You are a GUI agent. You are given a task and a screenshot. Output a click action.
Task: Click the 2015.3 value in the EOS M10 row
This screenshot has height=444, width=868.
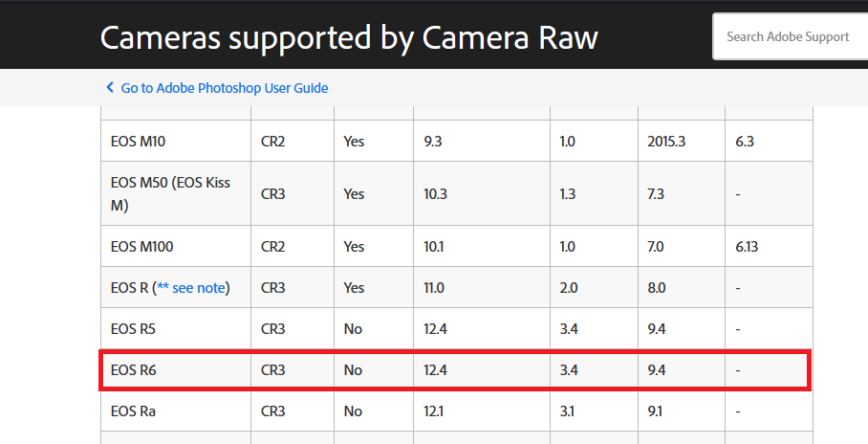tap(666, 142)
